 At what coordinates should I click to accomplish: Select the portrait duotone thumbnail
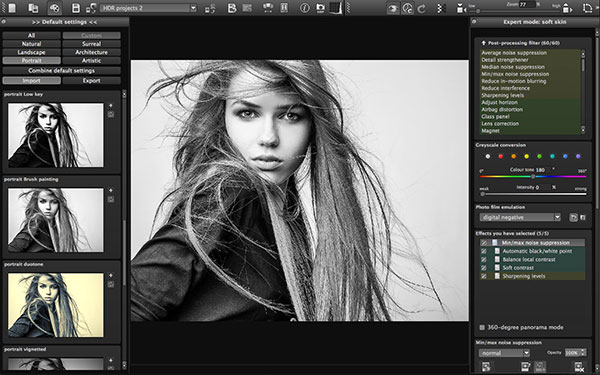tap(55, 305)
